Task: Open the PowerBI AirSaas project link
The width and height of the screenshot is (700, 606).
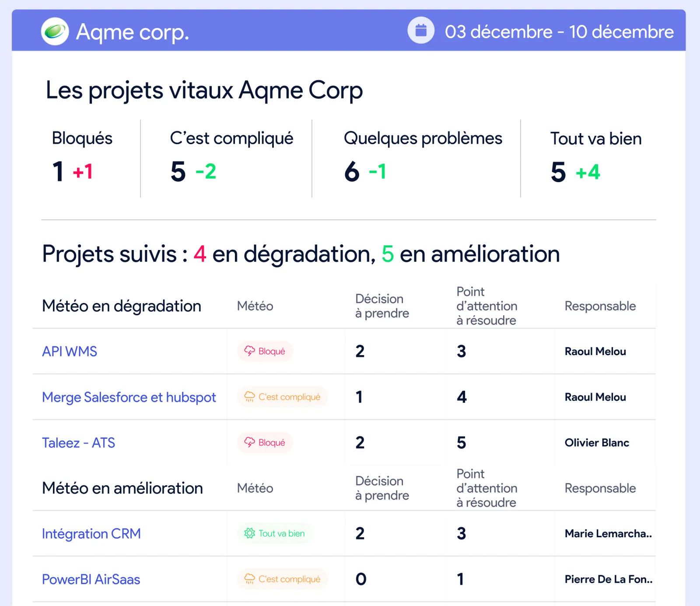Action: 91,579
